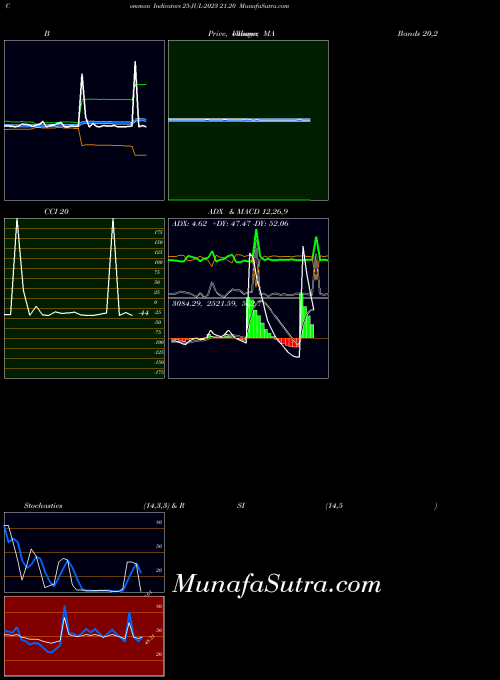500x680 pixels.
Task: Click the '(14,3,3) & R' label
Action: [164, 506]
